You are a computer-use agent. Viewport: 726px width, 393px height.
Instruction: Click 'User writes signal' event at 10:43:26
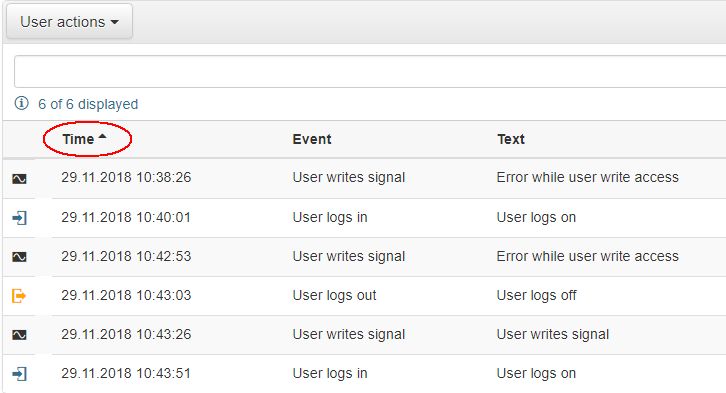tap(349, 334)
